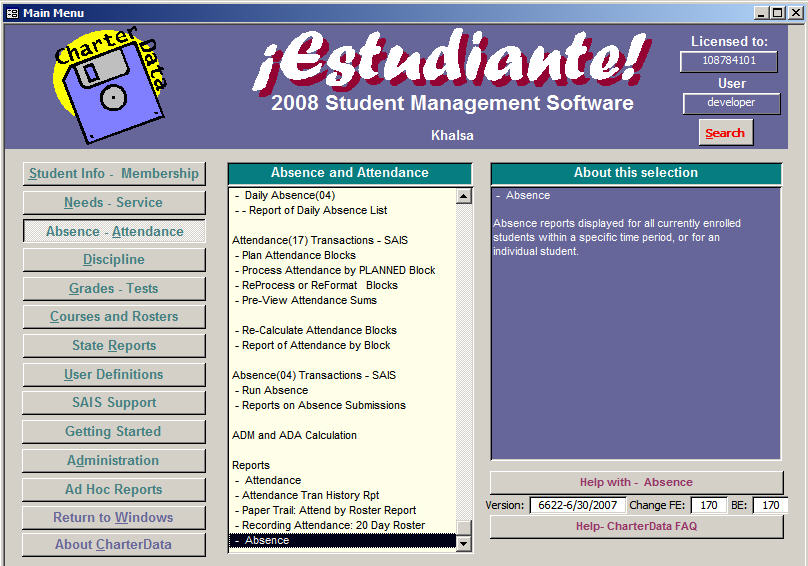Open the Discipline section
Viewport: 808px width, 566px height.
pyautogui.click(x=114, y=260)
